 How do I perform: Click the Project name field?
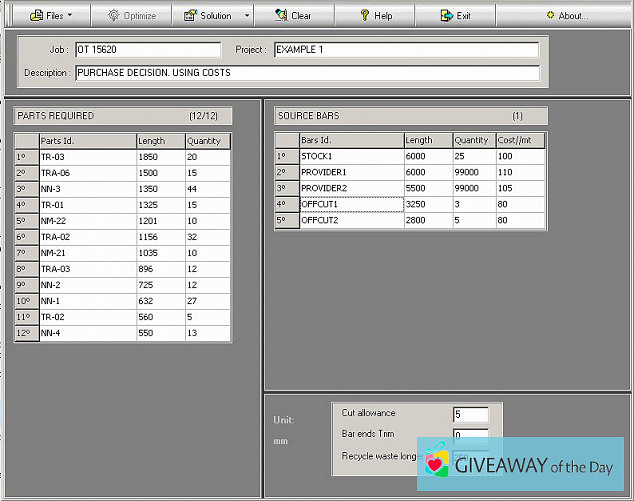[x=406, y=49]
